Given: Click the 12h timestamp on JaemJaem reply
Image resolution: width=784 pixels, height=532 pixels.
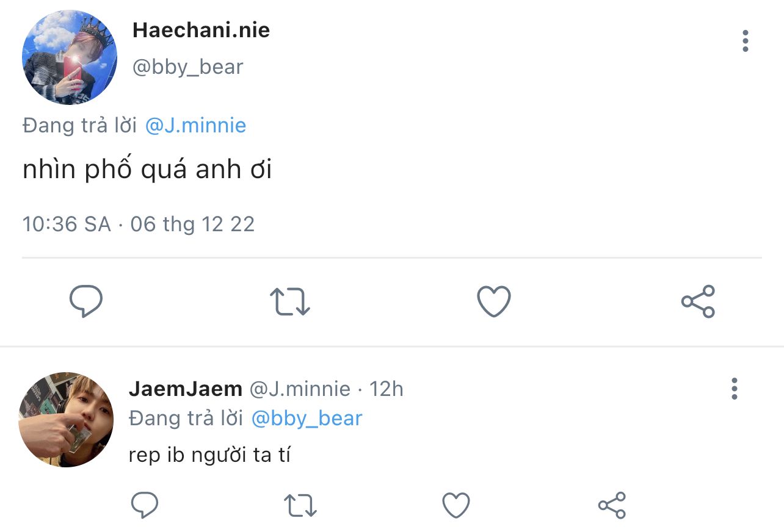Looking at the screenshot, I should pyautogui.click(x=386, y=389).
